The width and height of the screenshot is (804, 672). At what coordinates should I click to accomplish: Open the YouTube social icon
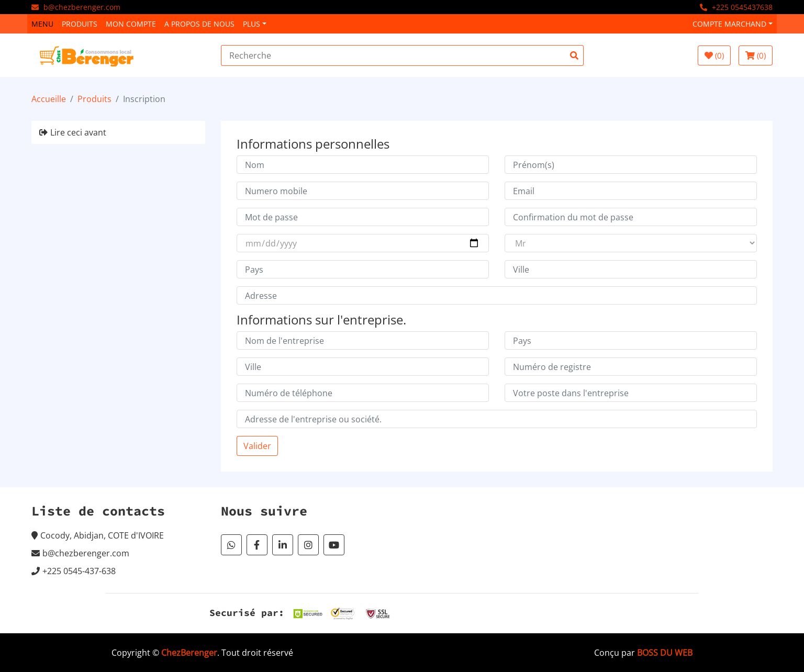pyautogui.click(x=334, y=545)
